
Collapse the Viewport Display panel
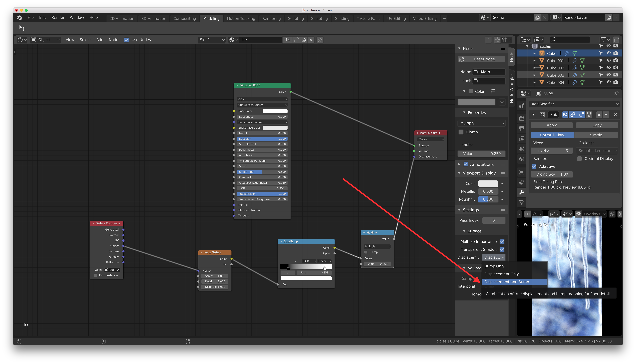tap(459, 173)
